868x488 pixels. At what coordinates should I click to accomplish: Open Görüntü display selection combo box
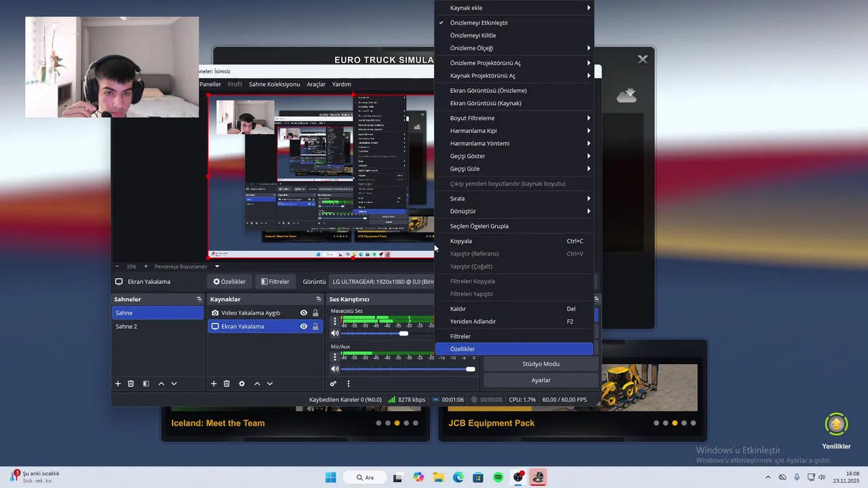coord(382,281)
